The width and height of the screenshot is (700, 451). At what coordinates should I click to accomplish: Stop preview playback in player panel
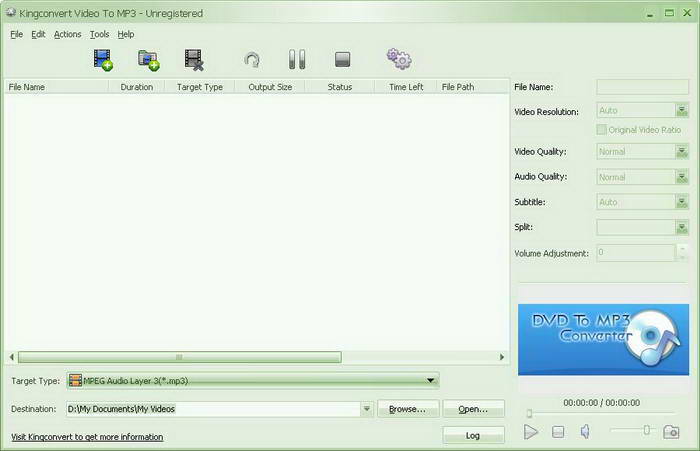tap(558, 432)
